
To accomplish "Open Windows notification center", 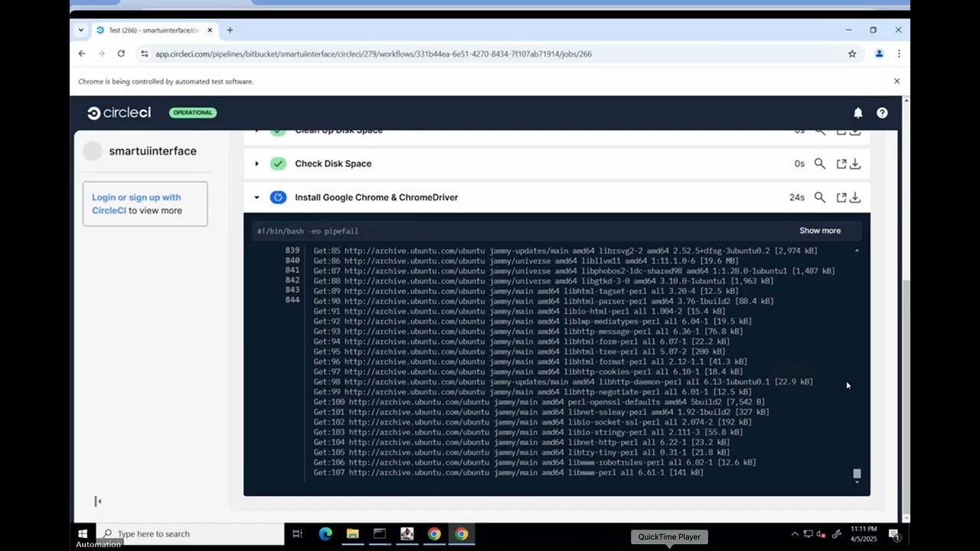I will (894, 534).
